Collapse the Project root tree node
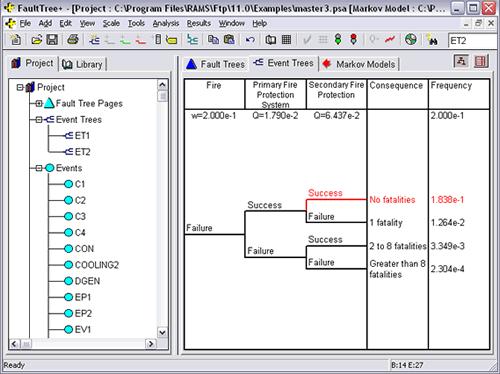 pyautogui.click(x=20, y=88)
